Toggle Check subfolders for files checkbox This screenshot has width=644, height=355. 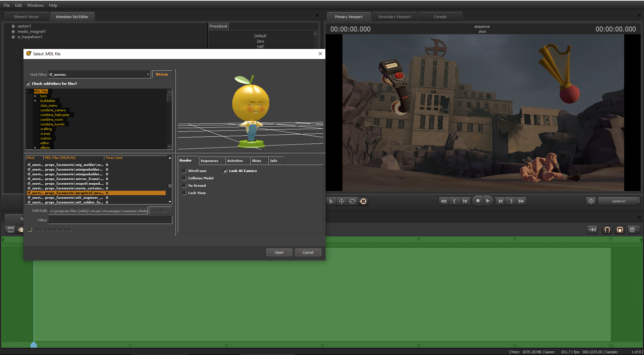(28, 84)
